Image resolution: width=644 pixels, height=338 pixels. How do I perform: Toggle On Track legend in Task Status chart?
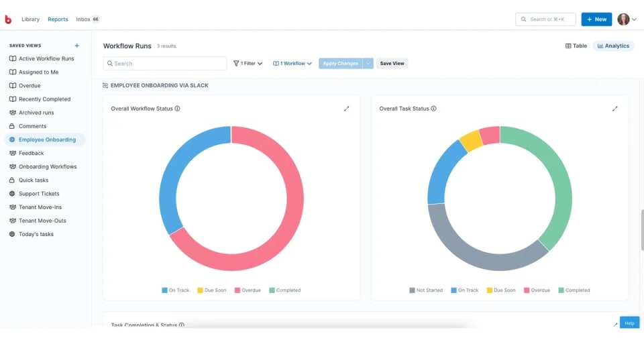465,290
